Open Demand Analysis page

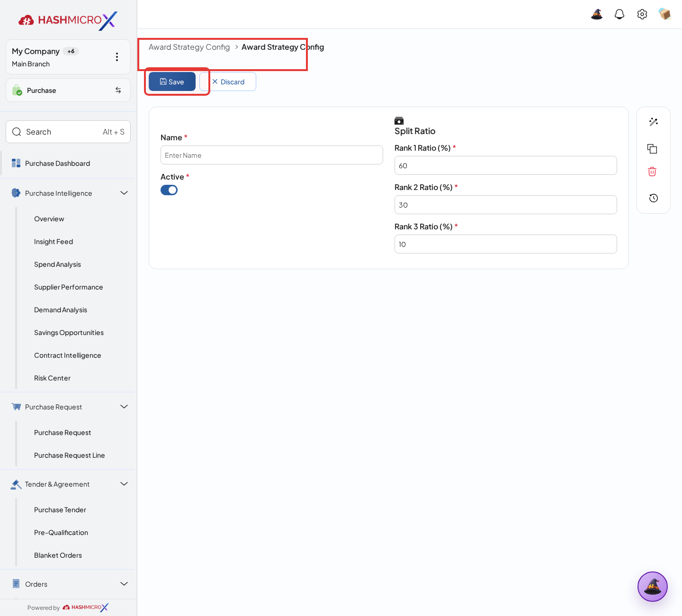click(61, 310)
